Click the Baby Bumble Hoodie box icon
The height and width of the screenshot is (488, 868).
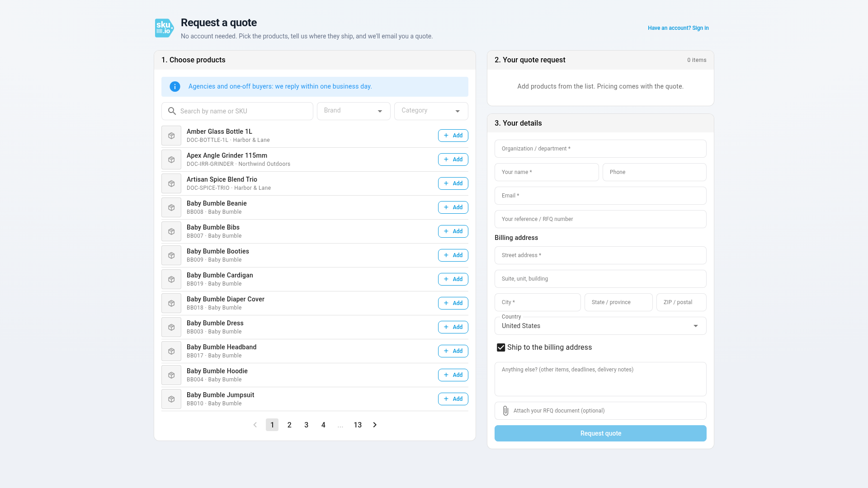(171, 375)
